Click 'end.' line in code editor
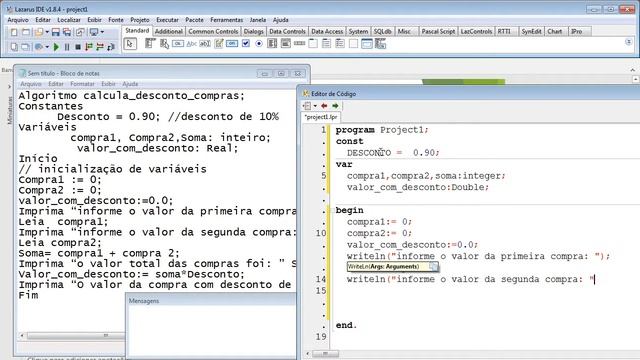 click(x=346, y=325)
